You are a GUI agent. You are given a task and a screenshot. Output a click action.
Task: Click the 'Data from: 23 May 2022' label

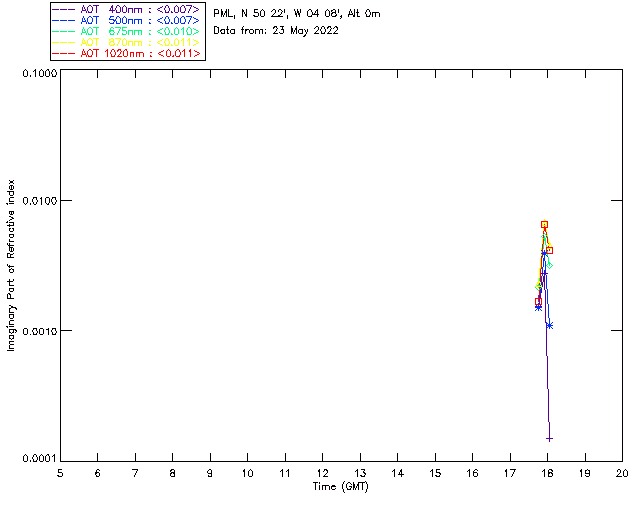276,31
